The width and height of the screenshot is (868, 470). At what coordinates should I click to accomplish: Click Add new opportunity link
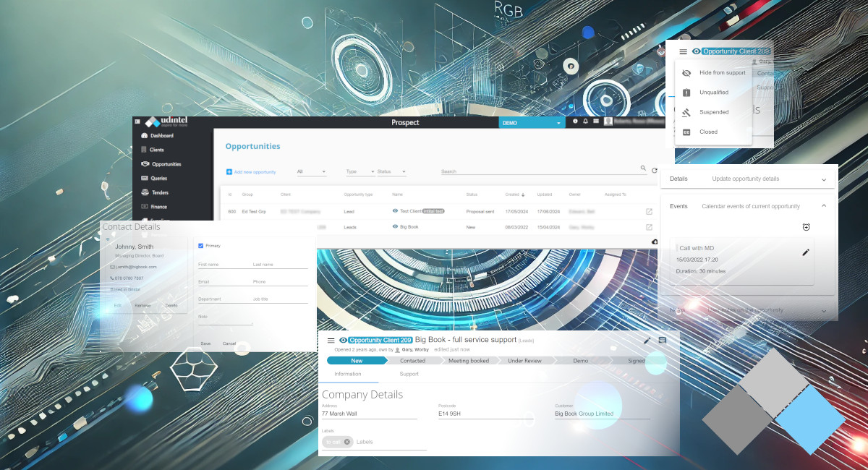pyautogui.click(x=250, y=172)
